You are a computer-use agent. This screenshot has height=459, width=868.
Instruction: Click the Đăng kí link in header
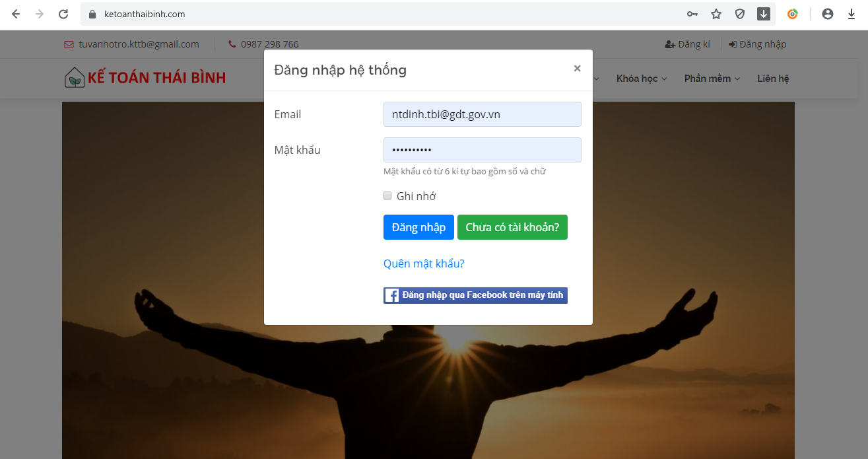click(x=687, y=44)
